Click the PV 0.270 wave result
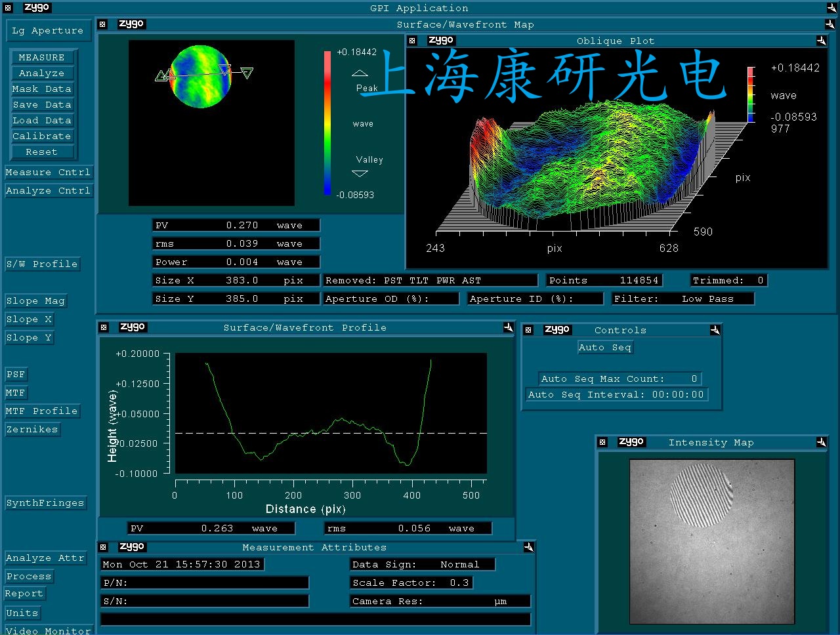This screenshot has height=635, width=840. click(x=236, y=225)
